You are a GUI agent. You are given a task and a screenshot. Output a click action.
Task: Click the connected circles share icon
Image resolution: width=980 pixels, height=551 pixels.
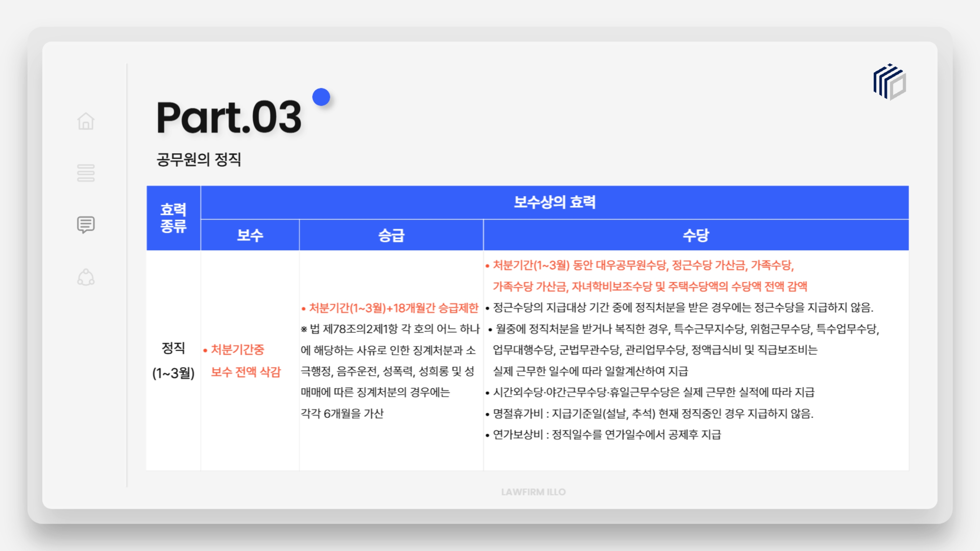(86, 277)
